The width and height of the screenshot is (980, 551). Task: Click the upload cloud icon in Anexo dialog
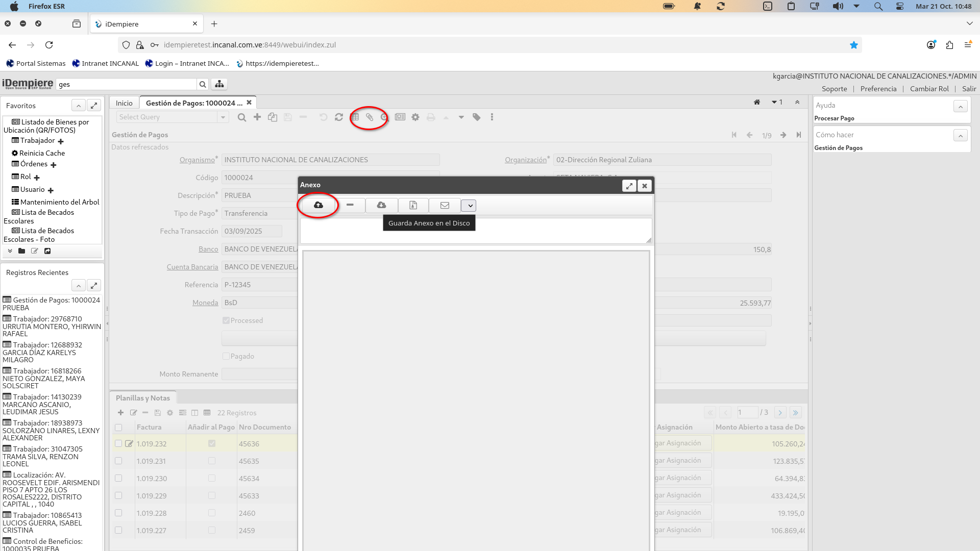(318, 205)
